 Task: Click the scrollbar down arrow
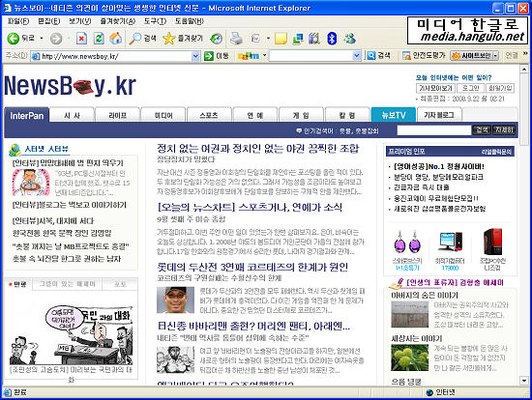click(524, 381)
